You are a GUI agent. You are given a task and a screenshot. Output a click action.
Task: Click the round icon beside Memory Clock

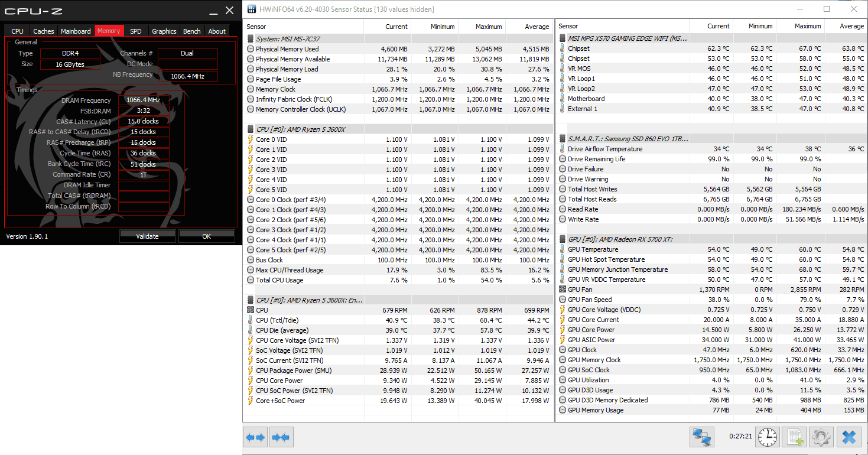(251, 89)
